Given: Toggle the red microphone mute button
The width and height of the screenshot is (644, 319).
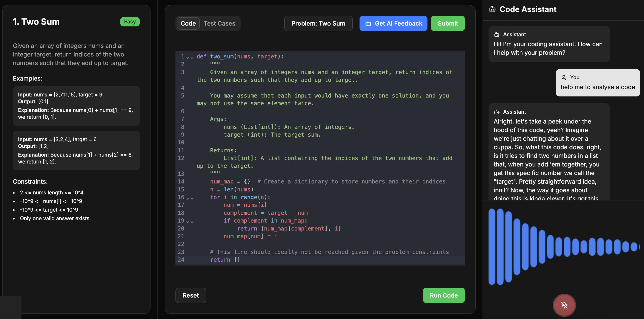Looking at the screenshot, I should 564,305.
